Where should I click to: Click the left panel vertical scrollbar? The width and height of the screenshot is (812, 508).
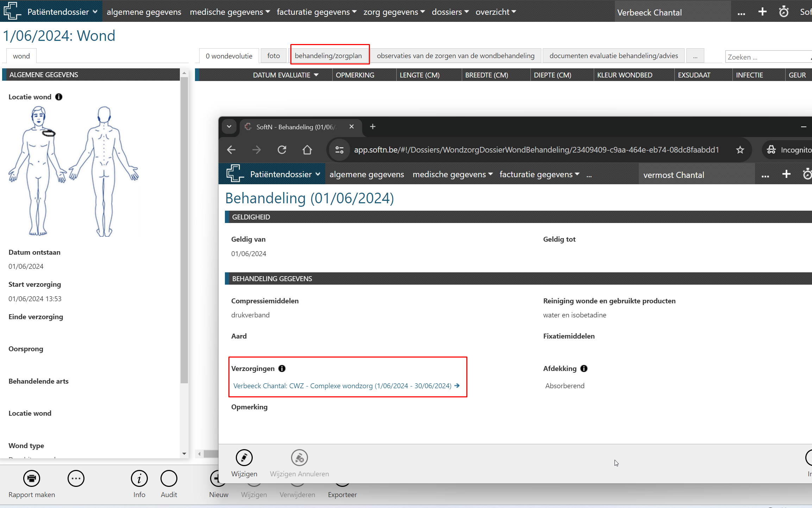tap(184, 229)
